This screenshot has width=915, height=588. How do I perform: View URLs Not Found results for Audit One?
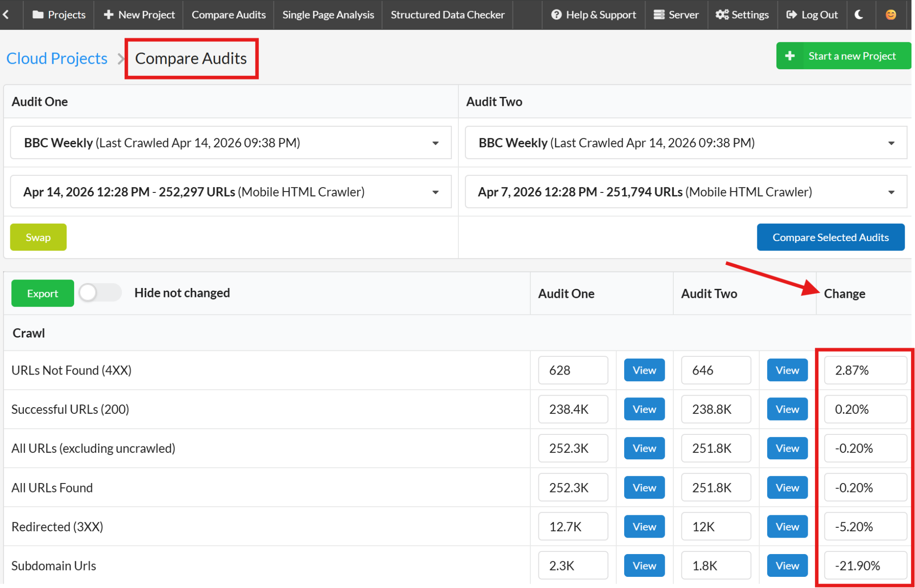click(x=644, y=370)
